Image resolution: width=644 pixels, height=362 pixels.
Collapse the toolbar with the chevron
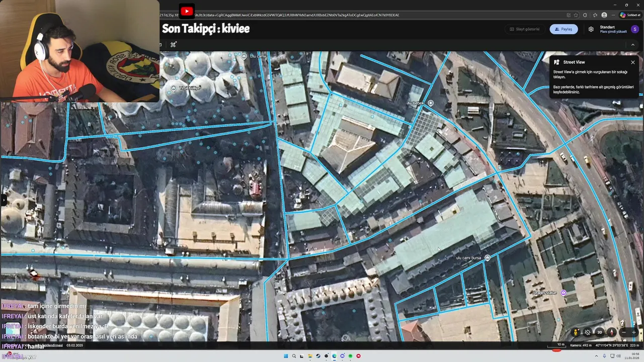(633, 45)
